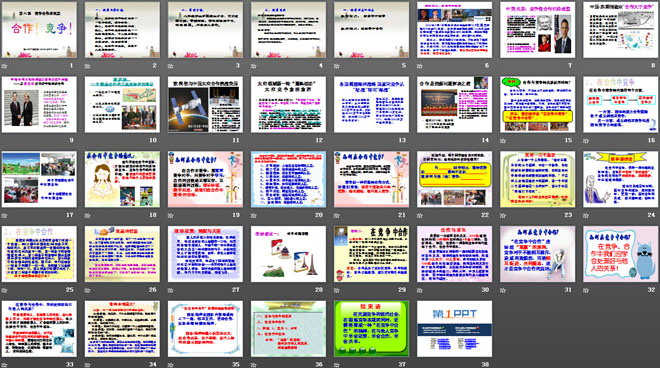Select slide 27 thumbnail

coord(205,254)
